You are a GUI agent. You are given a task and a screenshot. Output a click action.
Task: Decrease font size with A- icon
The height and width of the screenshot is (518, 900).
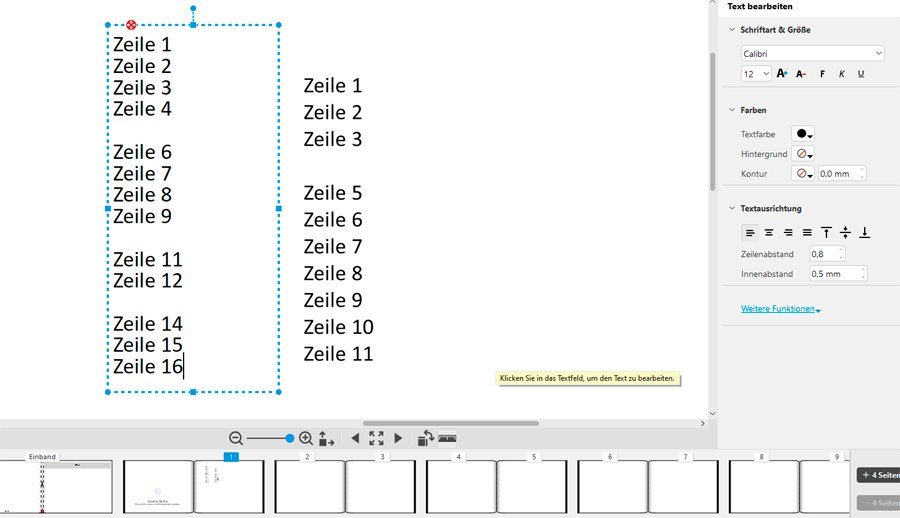(x=802, y=74)
